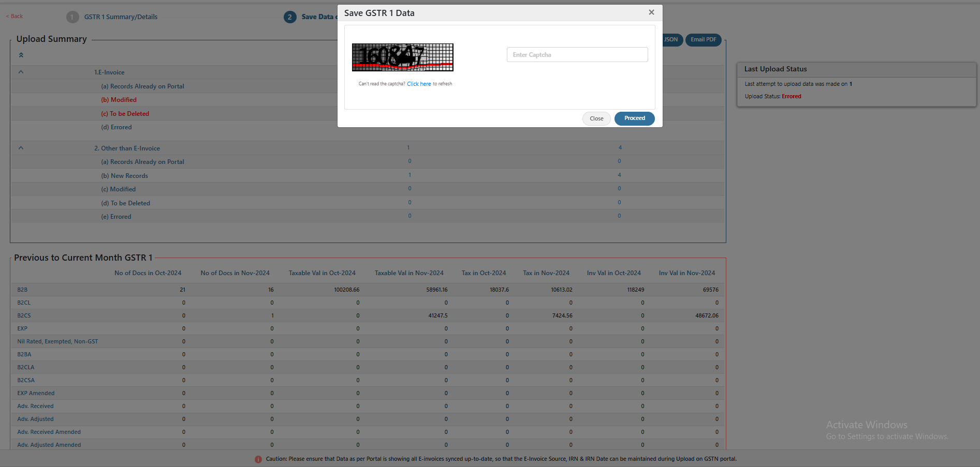Close the Save GSTR 1 Data dialog

(x=651, y=12)
